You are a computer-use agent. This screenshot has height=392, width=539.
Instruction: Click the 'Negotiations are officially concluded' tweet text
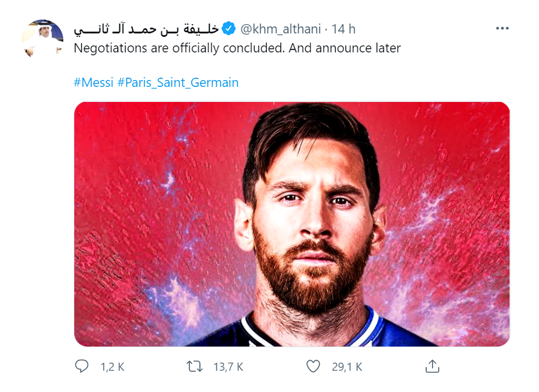click(x=179, y=48)
